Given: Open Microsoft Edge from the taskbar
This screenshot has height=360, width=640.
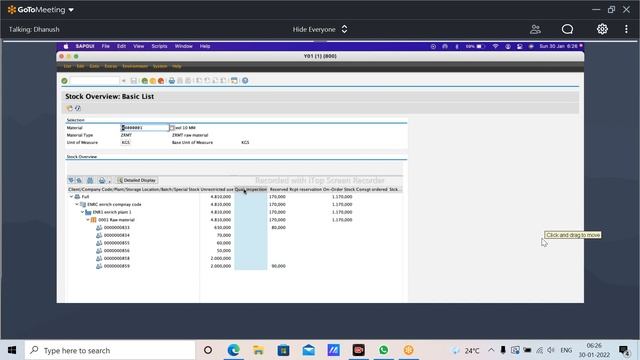Looking at the screenshot, I should [233, 350].
